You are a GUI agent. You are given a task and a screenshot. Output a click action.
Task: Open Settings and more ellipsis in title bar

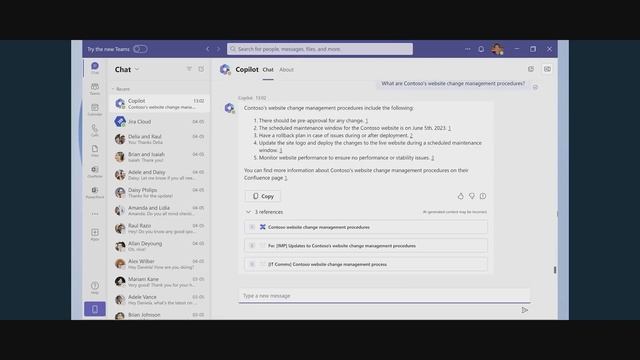(x=468, y=49)
